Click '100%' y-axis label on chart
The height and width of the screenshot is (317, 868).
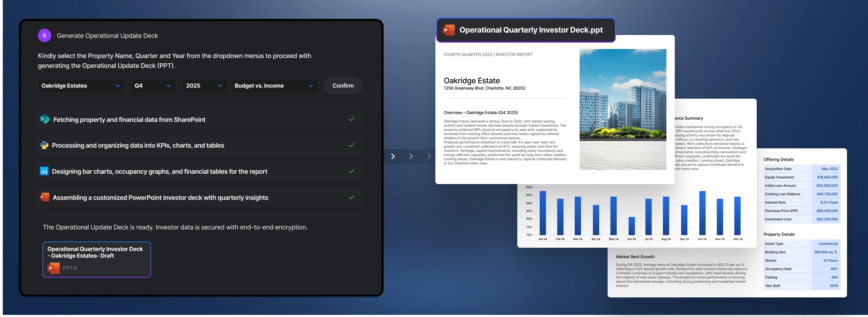coord(529,188)
